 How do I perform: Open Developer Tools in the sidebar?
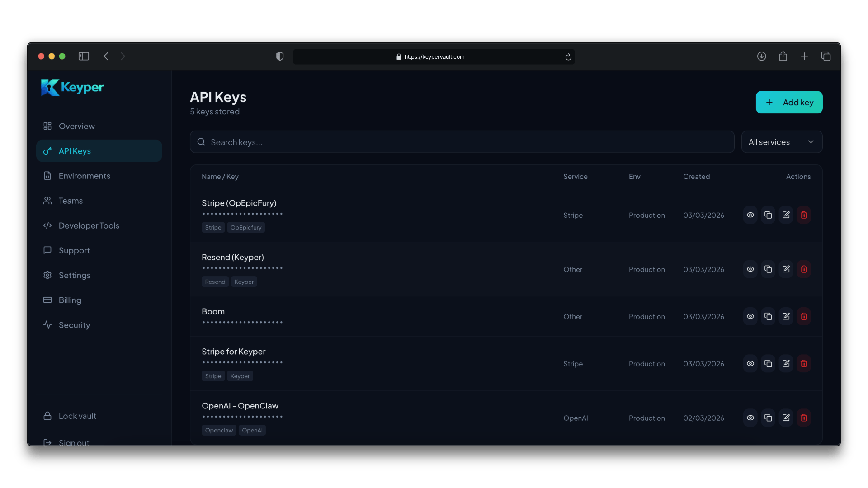[x=89, y=225]
